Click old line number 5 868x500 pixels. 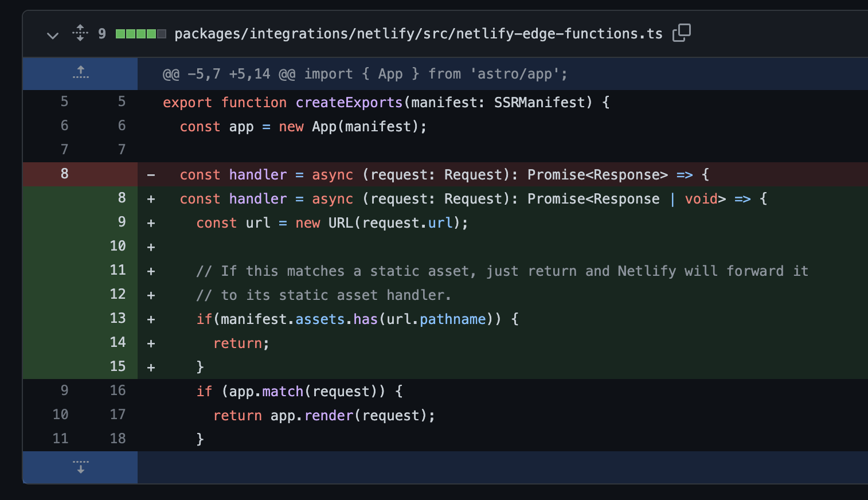64,101
